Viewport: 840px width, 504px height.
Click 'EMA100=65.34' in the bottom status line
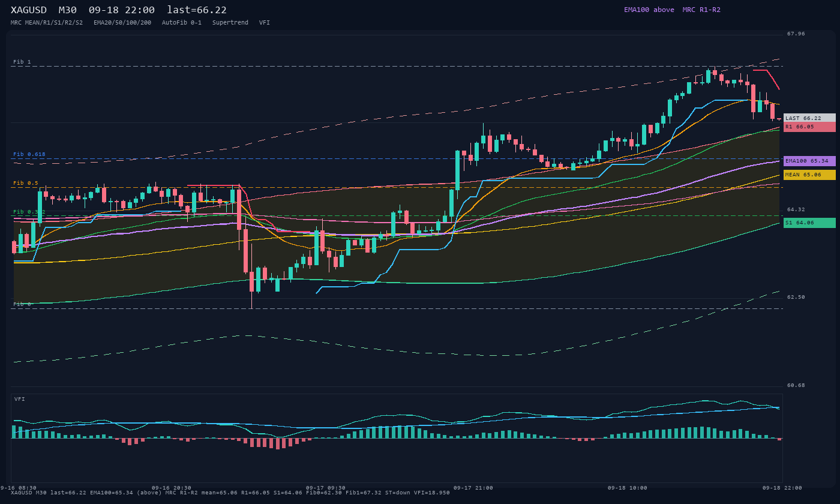click(x=112, y=493)
